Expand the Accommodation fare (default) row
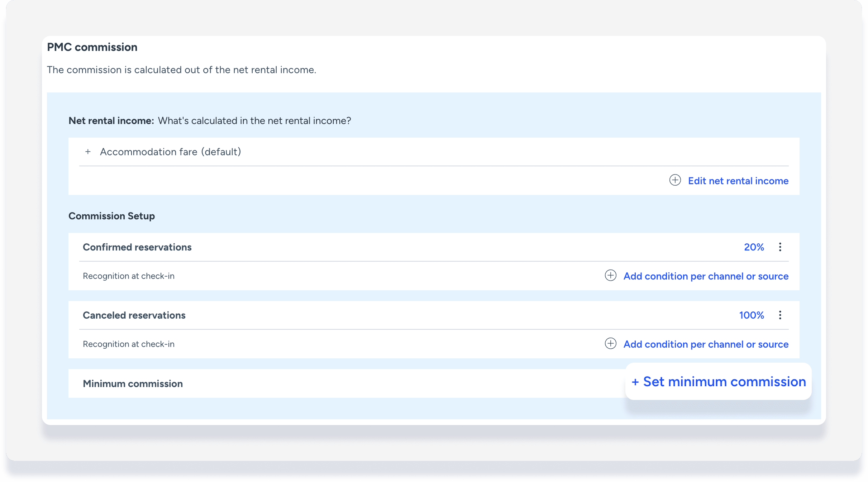Screen dimensions: 868x482 pos(170,152)
